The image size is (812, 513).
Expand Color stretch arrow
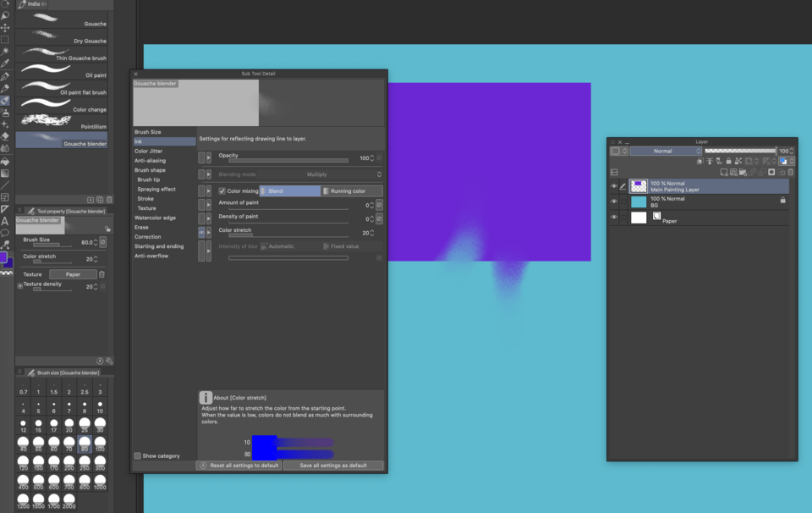209,232
